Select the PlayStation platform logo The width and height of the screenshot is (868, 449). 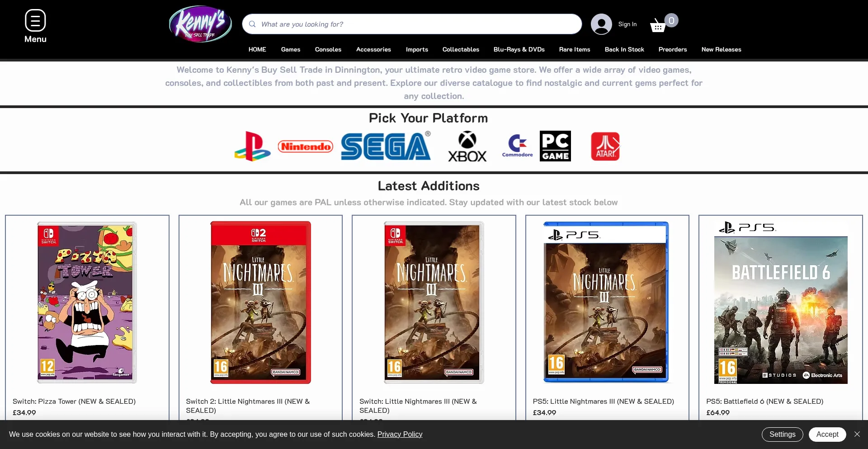[253, 146]
